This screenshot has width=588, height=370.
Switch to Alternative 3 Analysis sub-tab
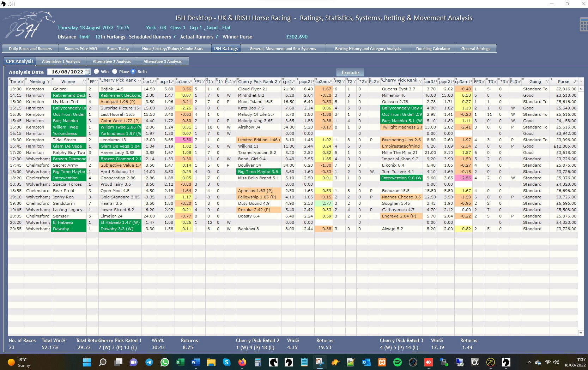(163, 61)
